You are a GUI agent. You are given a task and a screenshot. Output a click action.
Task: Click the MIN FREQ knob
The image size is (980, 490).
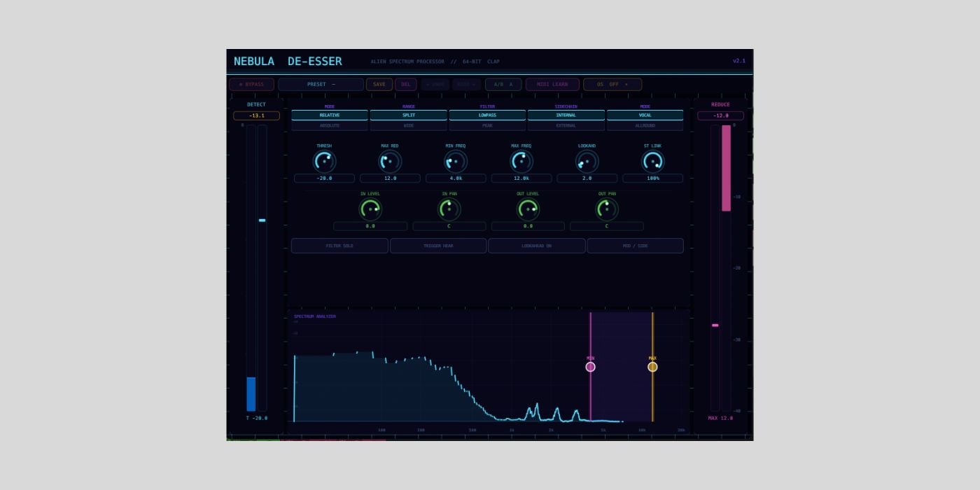point(456,162)
